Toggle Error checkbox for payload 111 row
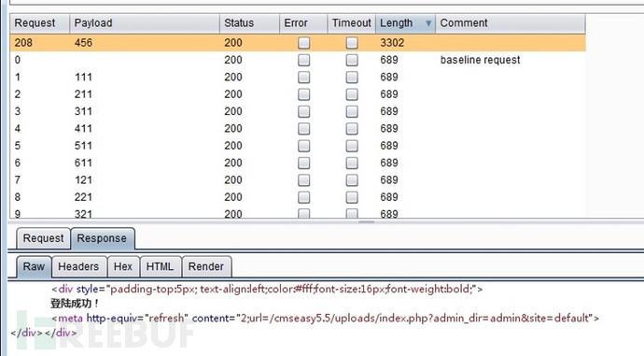 point(304,78)
